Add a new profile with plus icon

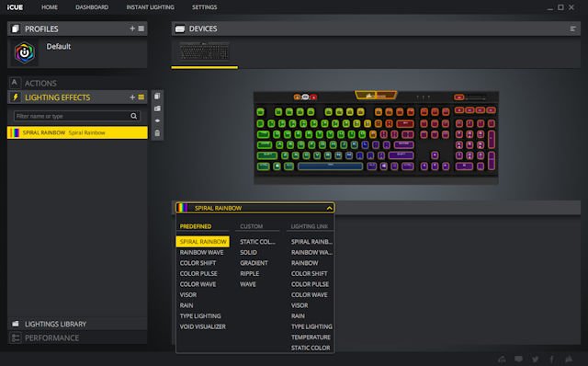pos(132,29)
